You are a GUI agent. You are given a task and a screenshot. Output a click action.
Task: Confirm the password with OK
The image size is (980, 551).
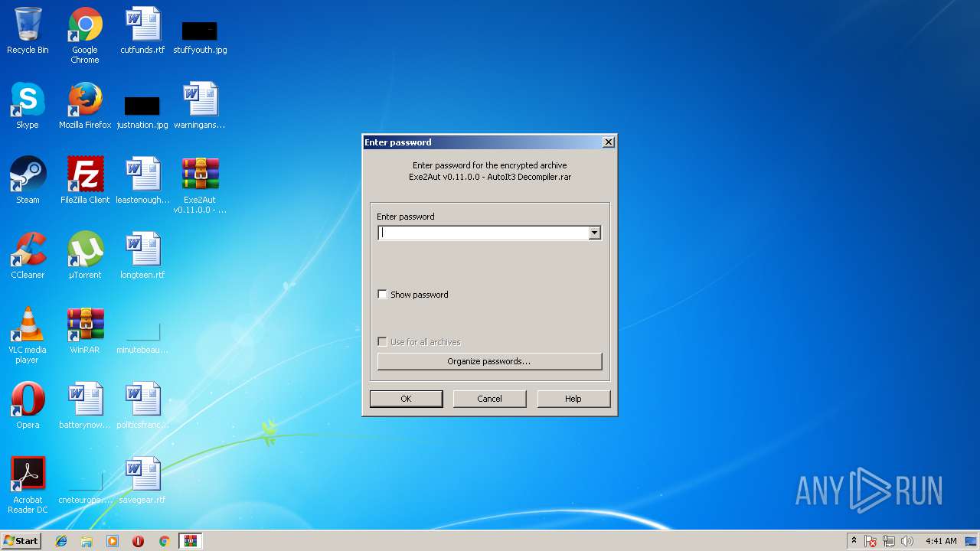(406, 399)
